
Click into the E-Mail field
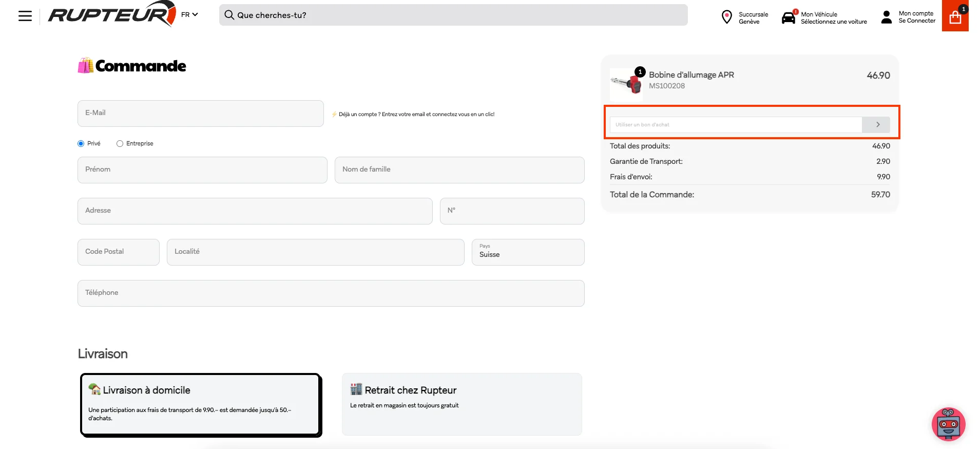201,114
